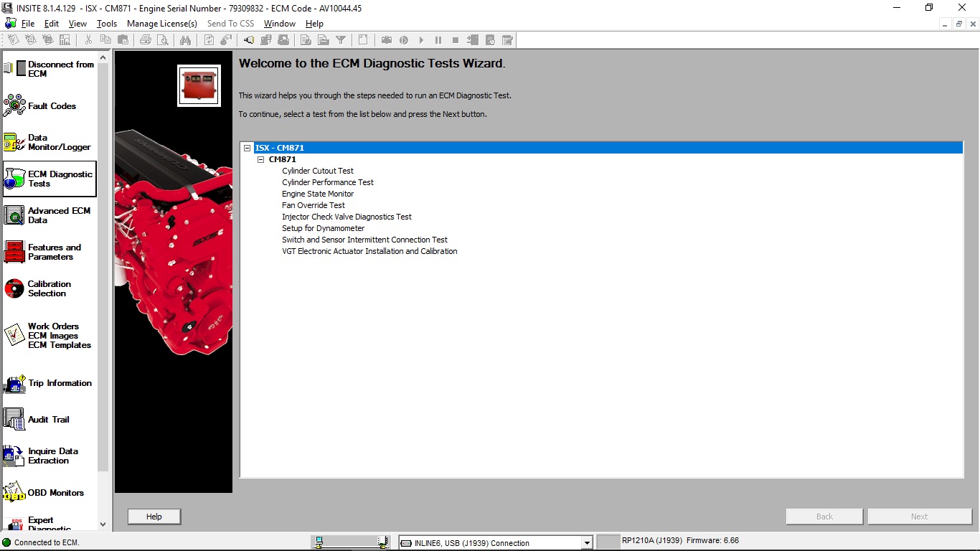Viewport: 980px width, 551px height.
Task: Click the sidebar scroll up arrow
Action: coord(103,57)
